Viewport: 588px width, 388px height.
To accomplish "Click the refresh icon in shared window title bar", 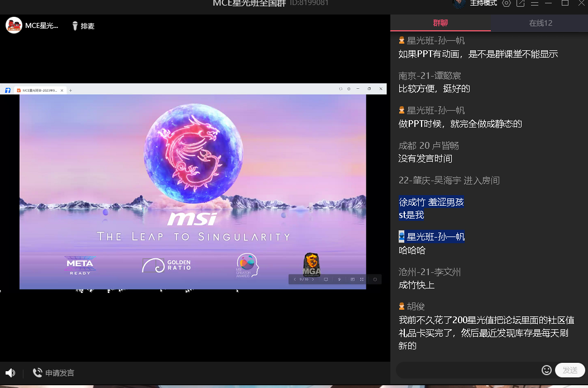I will (341, 89).
